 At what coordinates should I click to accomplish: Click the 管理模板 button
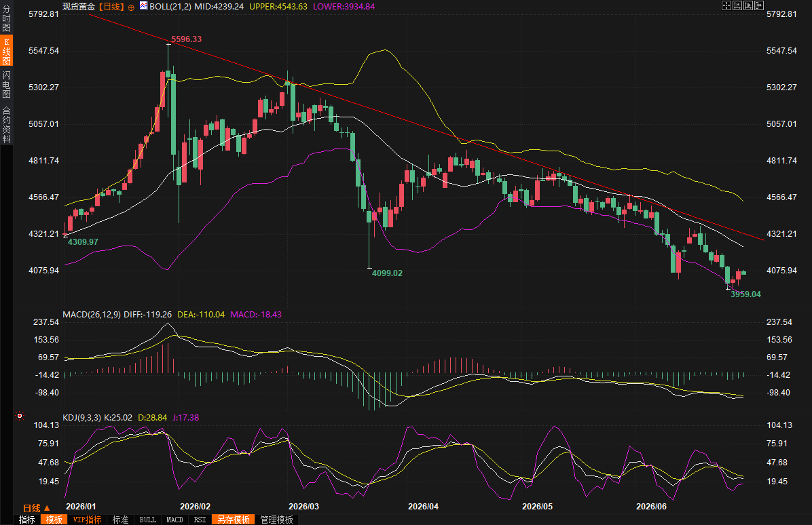tap(276, 520)
